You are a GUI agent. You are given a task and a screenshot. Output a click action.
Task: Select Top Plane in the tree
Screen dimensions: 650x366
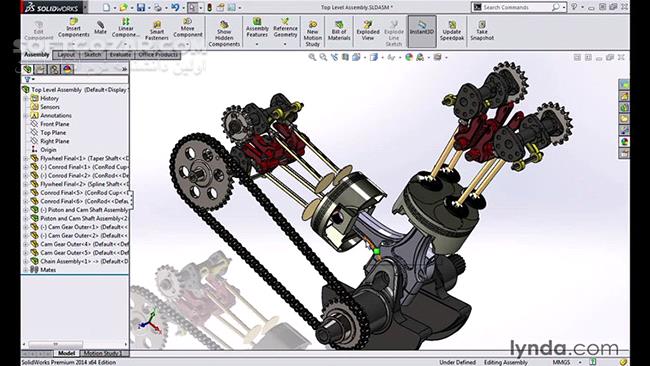[x=53, y=133]
